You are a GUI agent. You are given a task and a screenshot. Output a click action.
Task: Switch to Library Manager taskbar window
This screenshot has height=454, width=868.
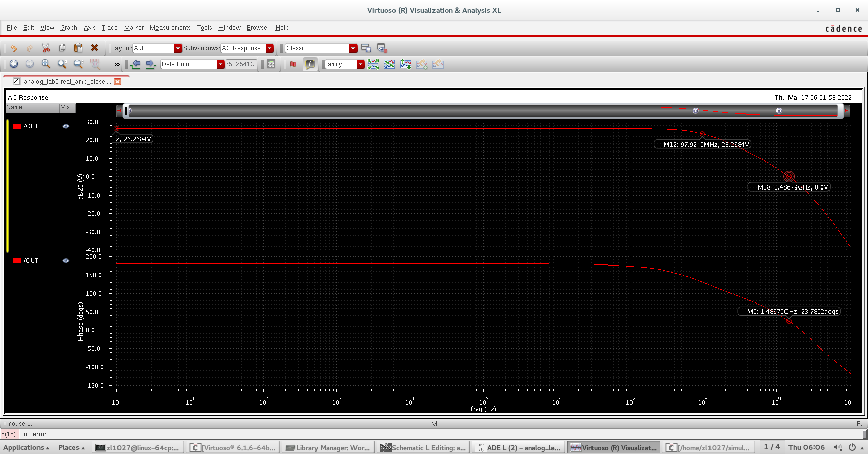pyautogui.click(x=328, y=448)
